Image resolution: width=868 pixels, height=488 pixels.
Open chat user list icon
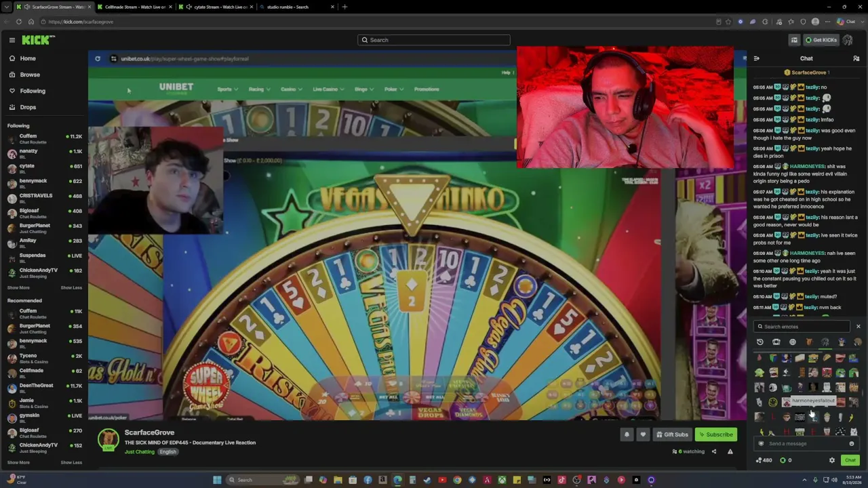856,59
